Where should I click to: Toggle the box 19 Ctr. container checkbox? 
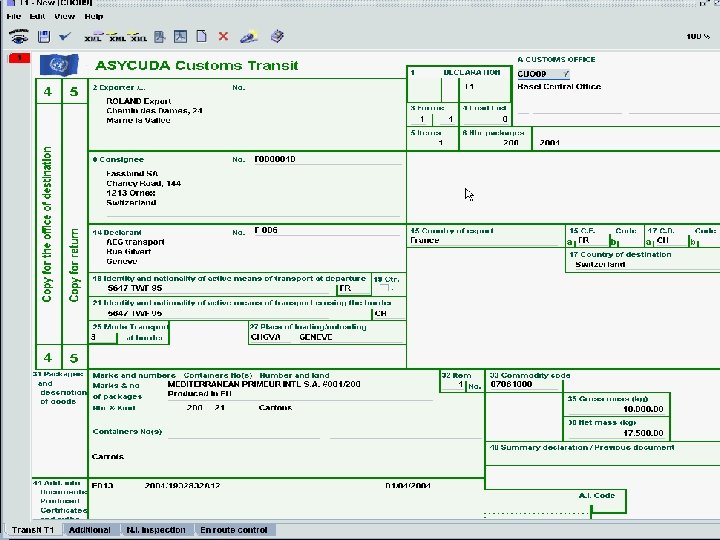(x=385, y=288)
